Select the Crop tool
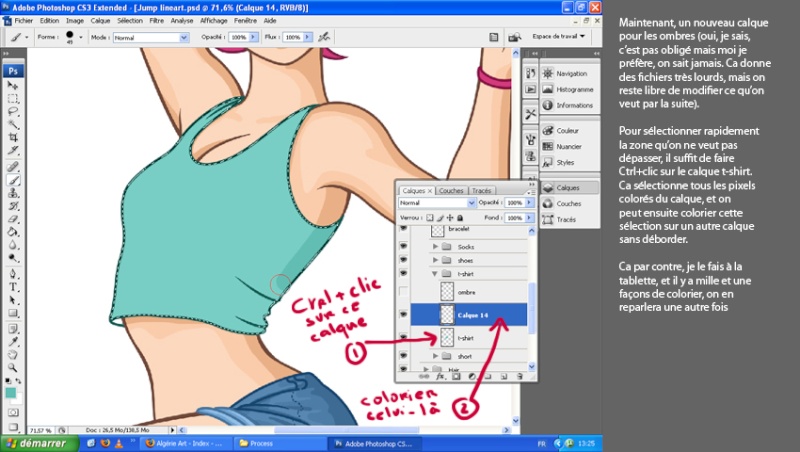The image size is (800, 452). pyautogui.click(x=13, y=137)
